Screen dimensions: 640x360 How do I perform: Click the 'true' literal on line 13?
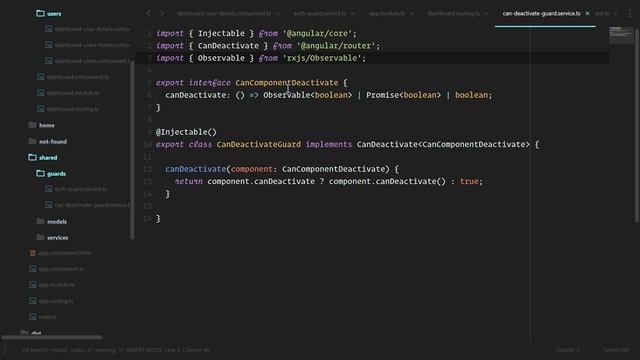tap(469, 182)
